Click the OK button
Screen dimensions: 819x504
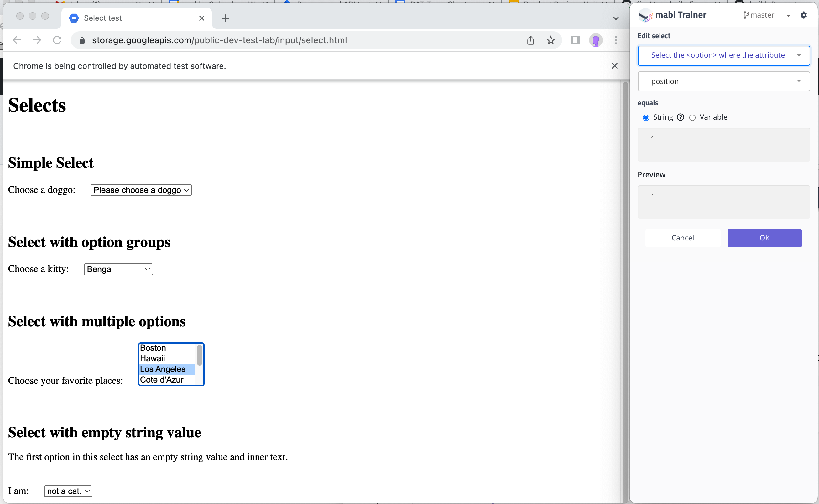tap(764, 238)
